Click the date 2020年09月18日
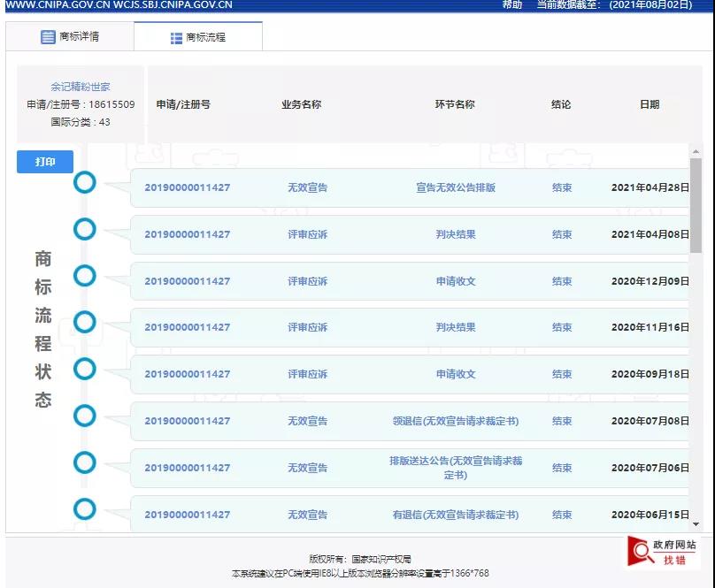 point(650,374)
